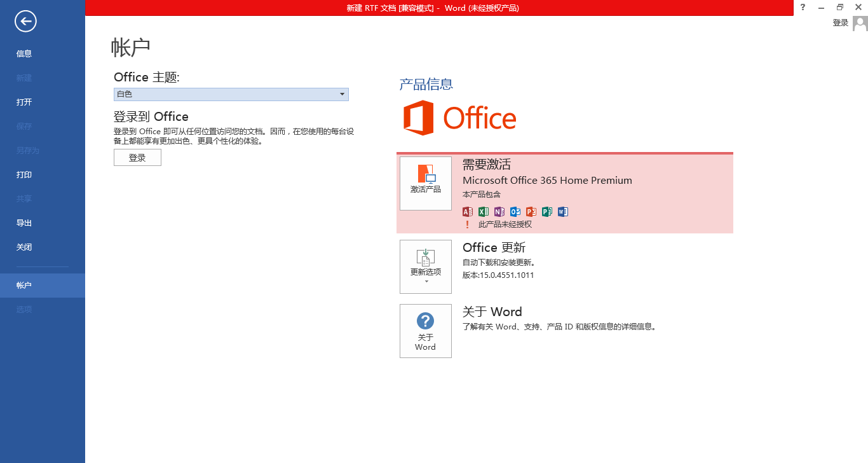Click the Outlook app icon
868x463 pixels.
coord(515,212)
